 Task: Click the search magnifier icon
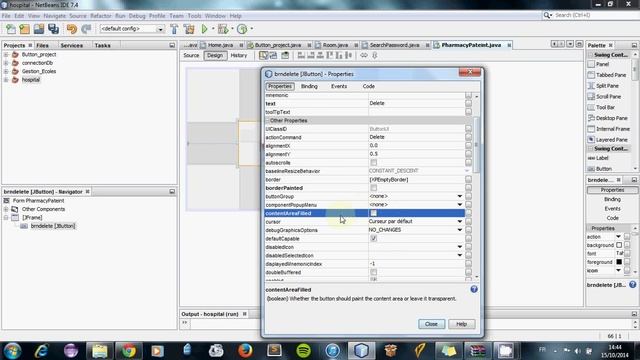pyautogui.click(x=547, y=15)
